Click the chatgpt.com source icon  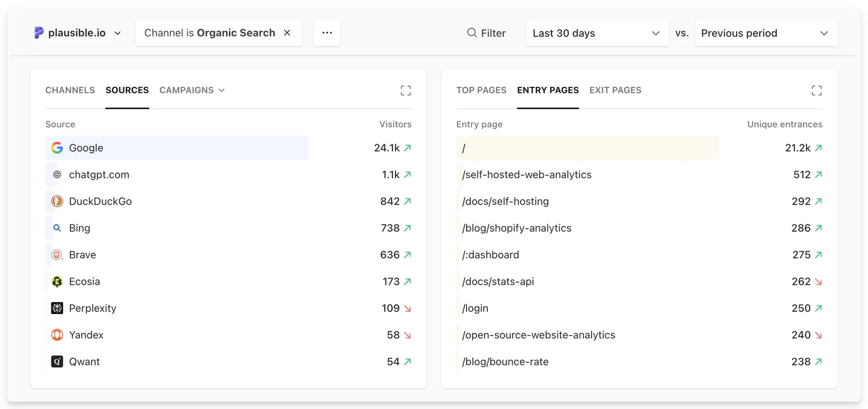tap(57, 174)
